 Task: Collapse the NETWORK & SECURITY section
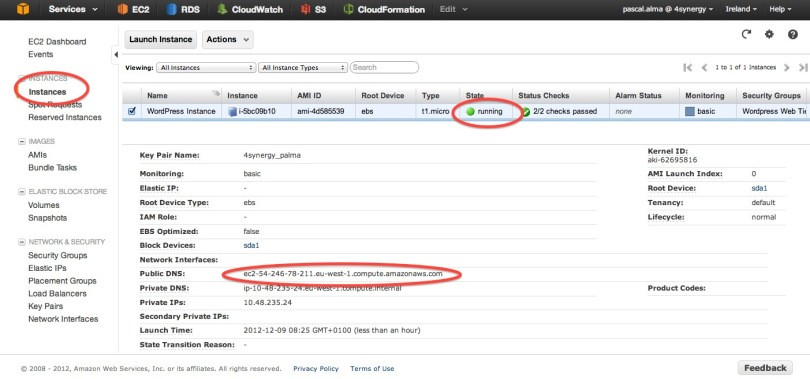pyautogui.click(x=22, y=242)
